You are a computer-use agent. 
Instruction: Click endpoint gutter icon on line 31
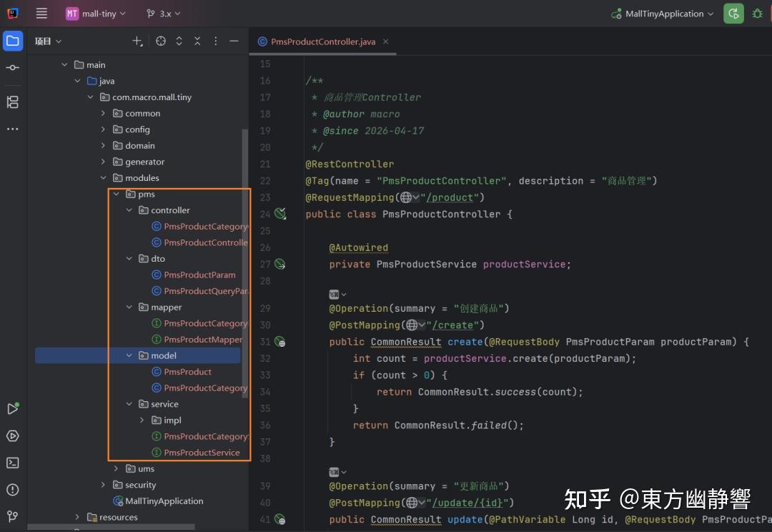(x=280, y=342)
